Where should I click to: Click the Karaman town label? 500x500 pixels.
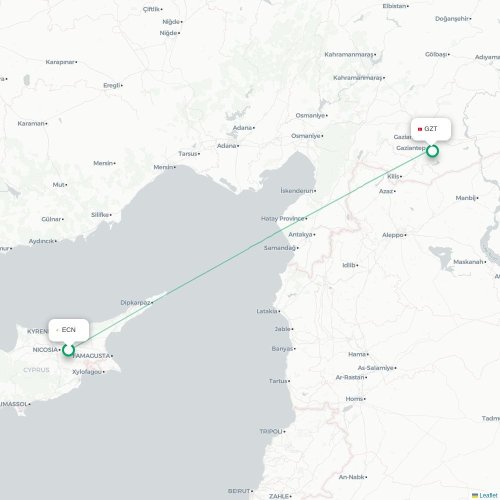click(31, 123)
